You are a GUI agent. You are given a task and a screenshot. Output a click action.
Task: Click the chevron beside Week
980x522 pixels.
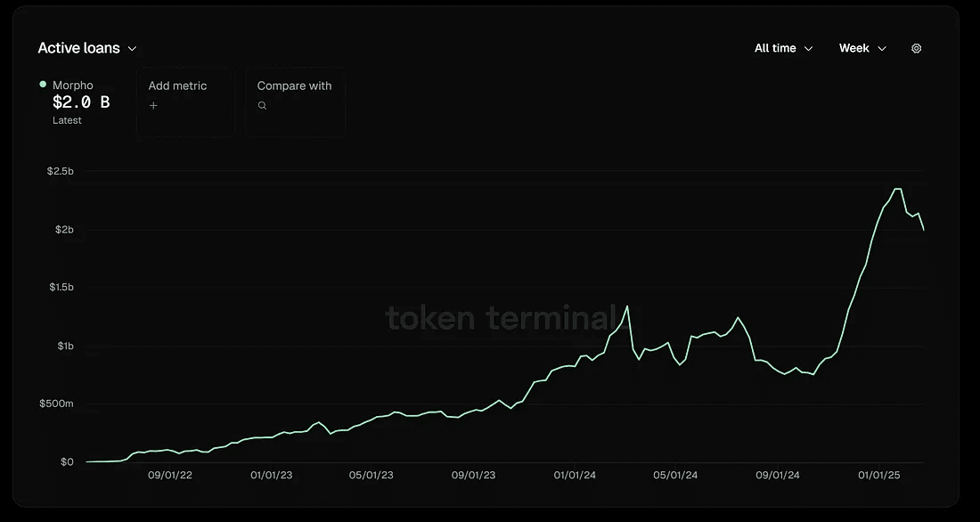882,48
